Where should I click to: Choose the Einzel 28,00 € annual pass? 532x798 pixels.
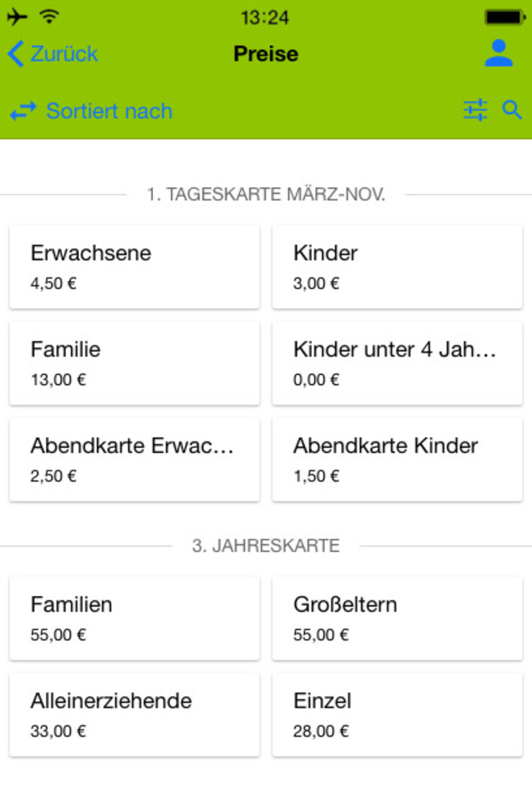[397, 715]
